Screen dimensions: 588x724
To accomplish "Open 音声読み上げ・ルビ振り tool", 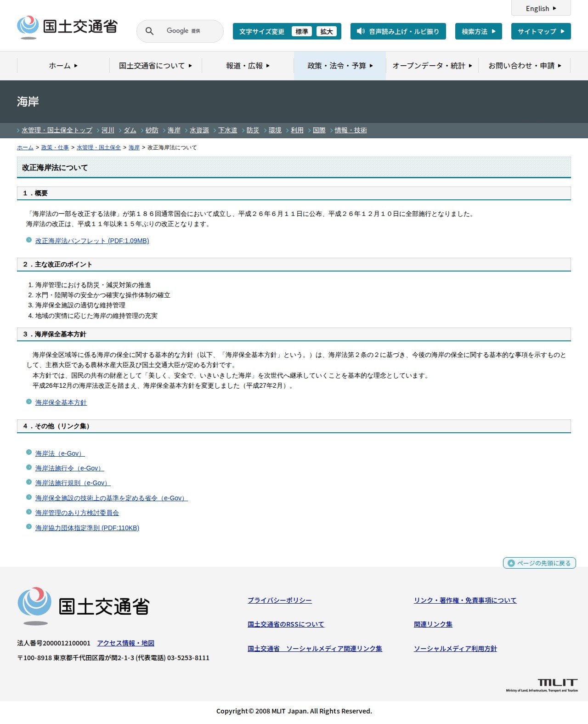I will point(398,31).
